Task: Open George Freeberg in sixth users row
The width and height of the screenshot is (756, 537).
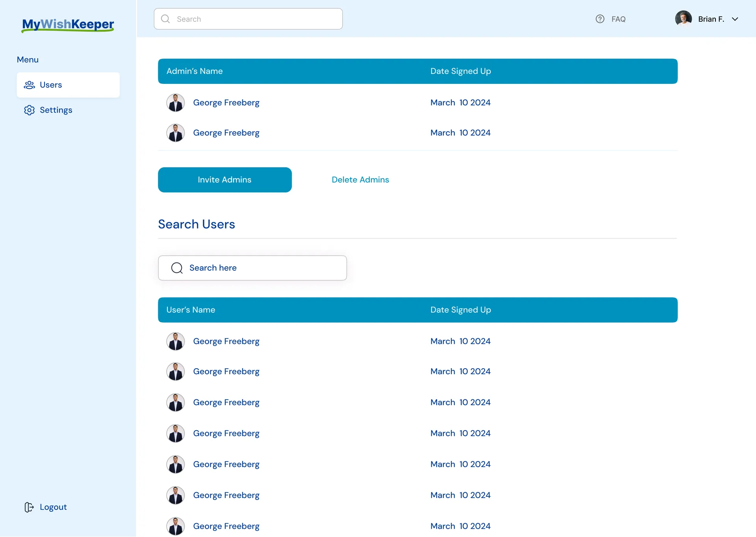Action: 226,495
